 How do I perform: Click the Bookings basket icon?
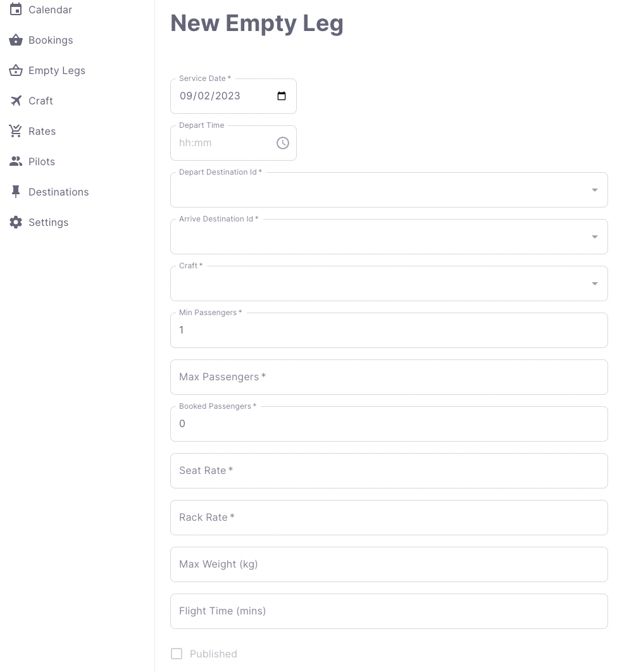16,40
